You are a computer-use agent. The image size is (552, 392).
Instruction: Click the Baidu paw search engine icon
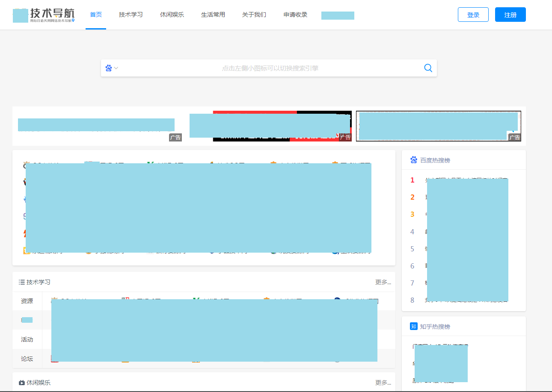[x=109, y=68]
